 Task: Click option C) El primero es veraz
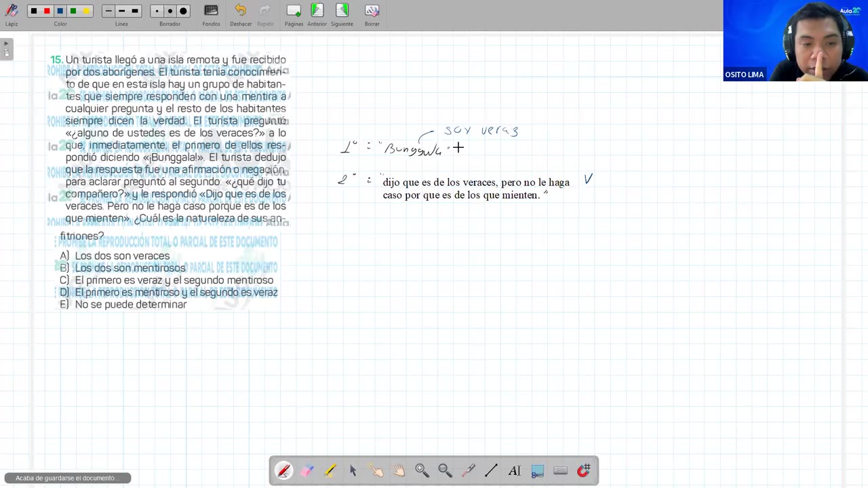tap(167, 281)
